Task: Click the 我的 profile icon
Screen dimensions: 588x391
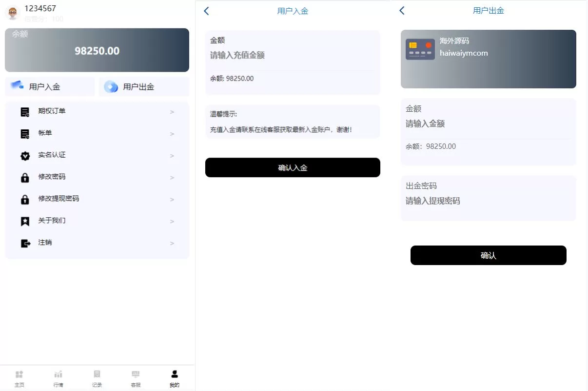Action: [175, 374]
